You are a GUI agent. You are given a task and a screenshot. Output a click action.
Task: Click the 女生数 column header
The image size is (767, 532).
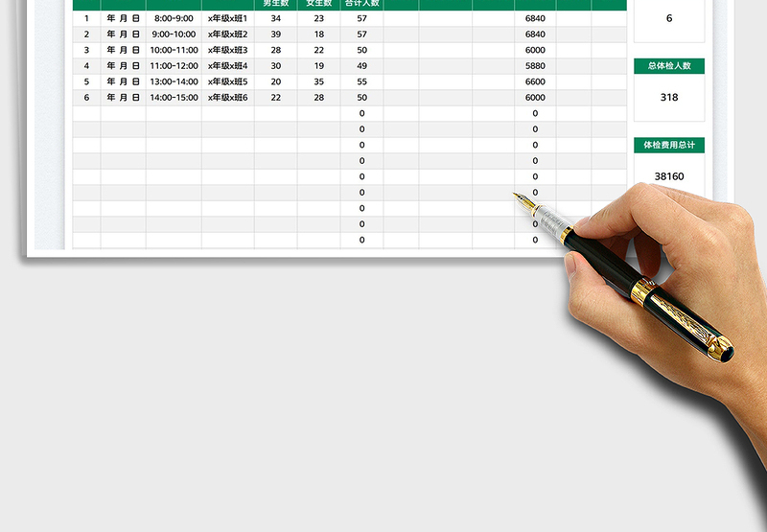pos(318,4)
